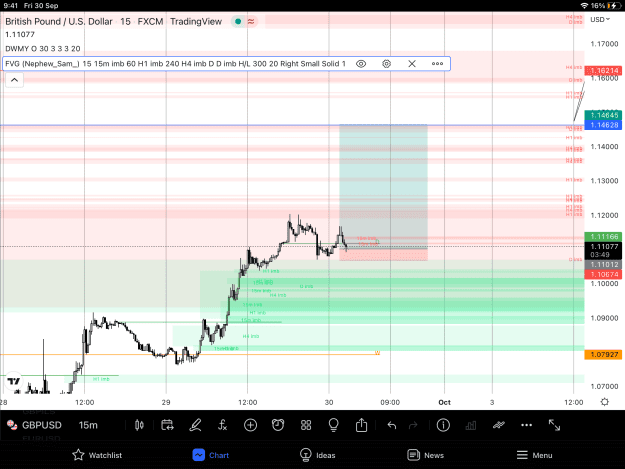Tap the bar chart toolbar icon
The height and width of the screenshot is (469, 625).
[471, 425]
